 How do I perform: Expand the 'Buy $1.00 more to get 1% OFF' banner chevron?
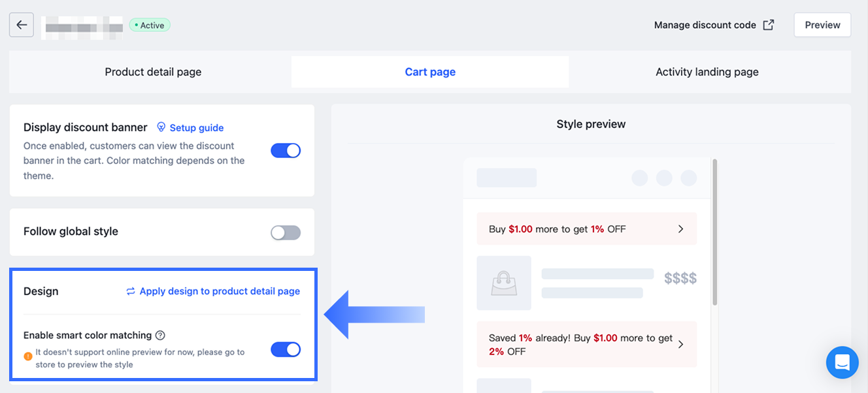680,229
